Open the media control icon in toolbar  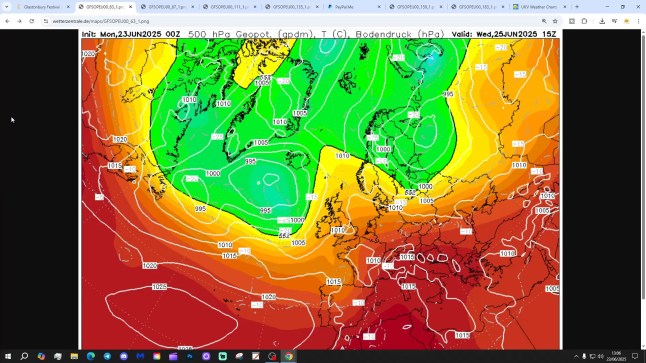[x=614, y=21]
